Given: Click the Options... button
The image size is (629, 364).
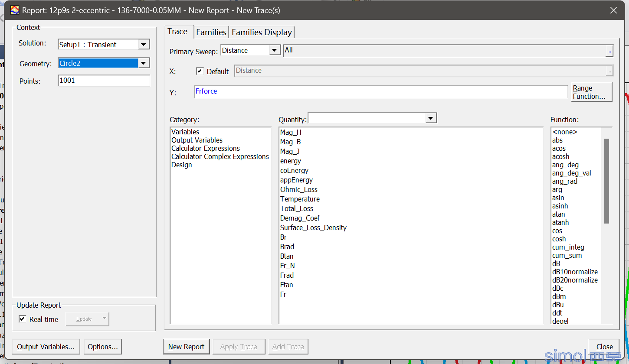Looking at the screenshot, I should [x=103, y=347].
